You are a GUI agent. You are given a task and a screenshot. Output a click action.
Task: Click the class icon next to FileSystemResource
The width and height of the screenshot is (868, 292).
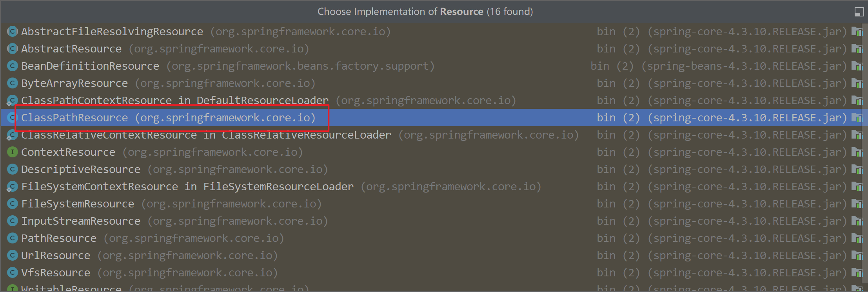13,204
